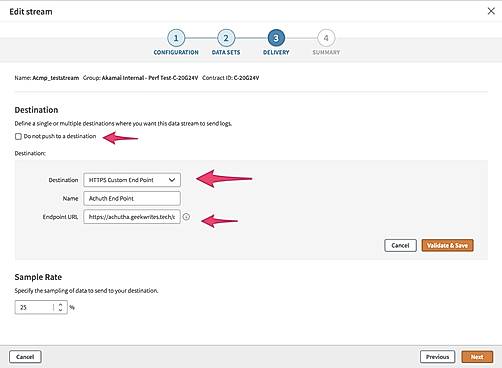This screenshot has height=368, width=502.
Task: Focus the Name field 'Achuth End Point'
Action: 132,198
